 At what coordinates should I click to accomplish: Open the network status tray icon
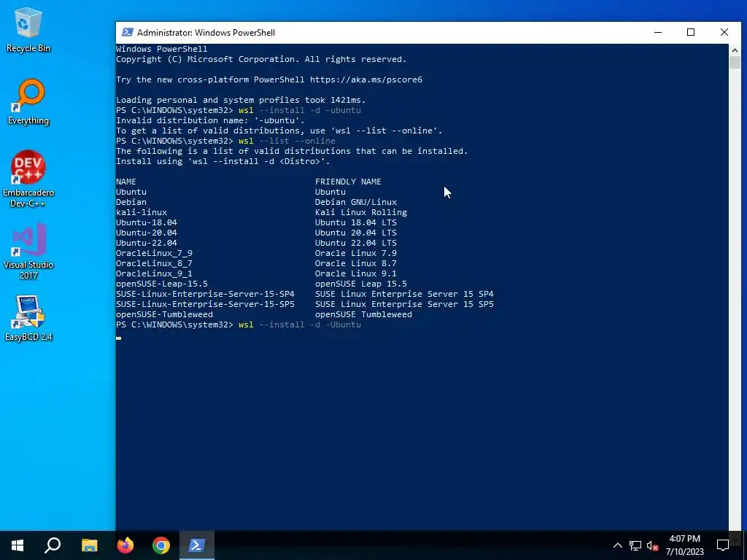tap(635, 545)
